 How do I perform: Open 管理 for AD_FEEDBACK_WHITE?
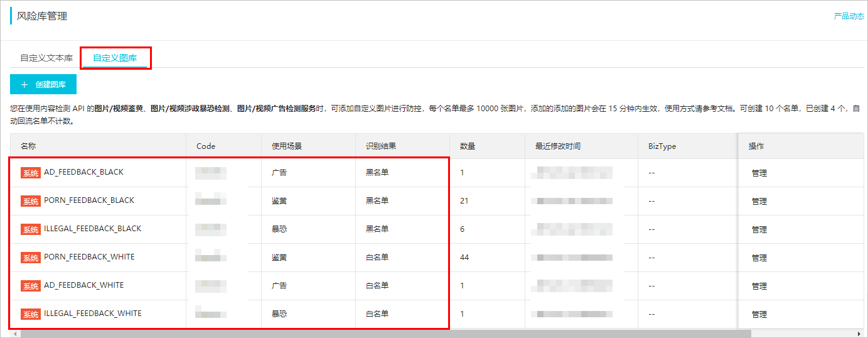759,286
